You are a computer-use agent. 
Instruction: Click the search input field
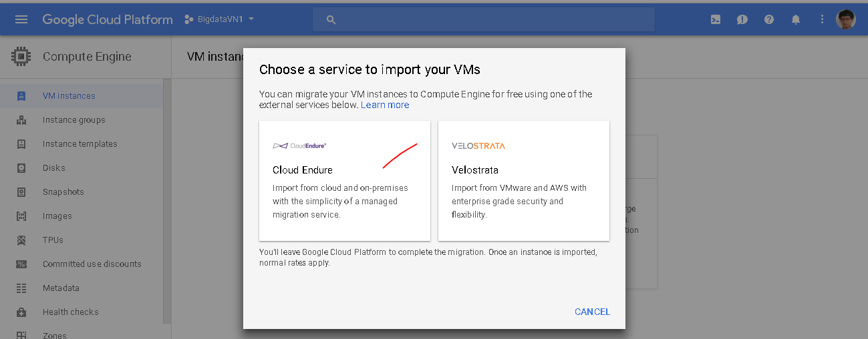484,19
